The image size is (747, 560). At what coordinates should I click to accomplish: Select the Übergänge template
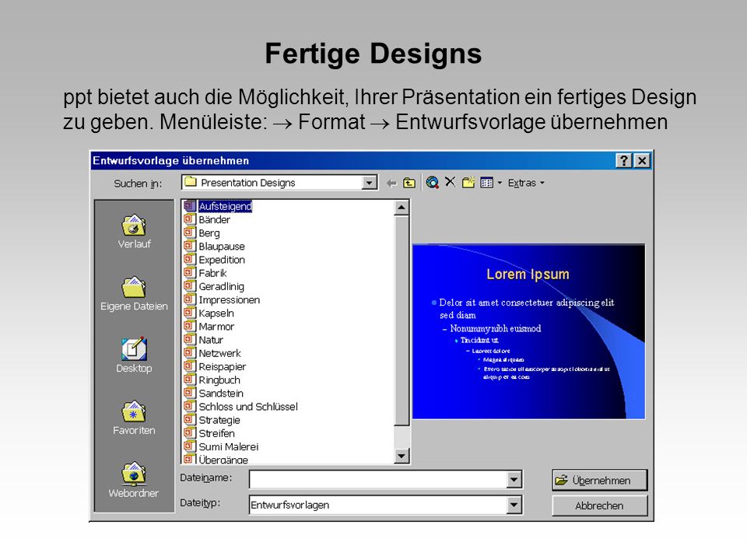click(223, 460)
